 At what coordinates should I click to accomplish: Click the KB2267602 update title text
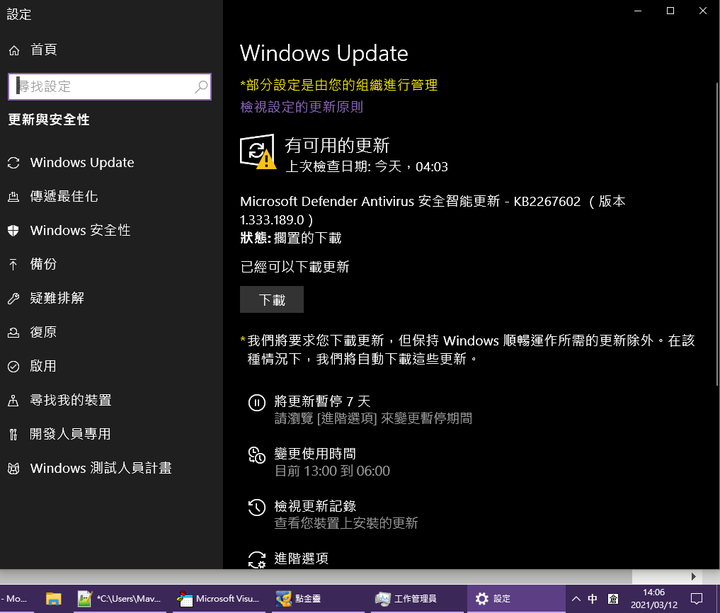click(x=433, y=210)
